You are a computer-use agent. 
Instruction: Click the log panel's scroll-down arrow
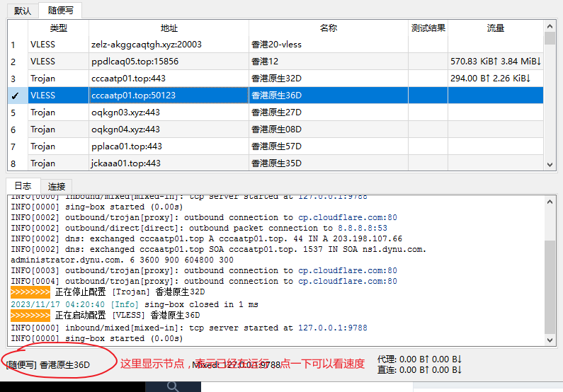point(550,340)
